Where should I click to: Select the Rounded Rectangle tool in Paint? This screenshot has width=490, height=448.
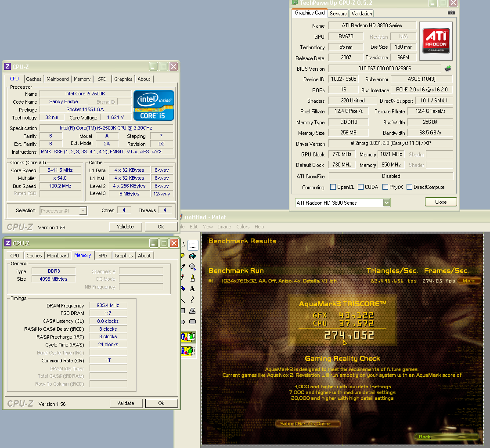click(193, 322)
